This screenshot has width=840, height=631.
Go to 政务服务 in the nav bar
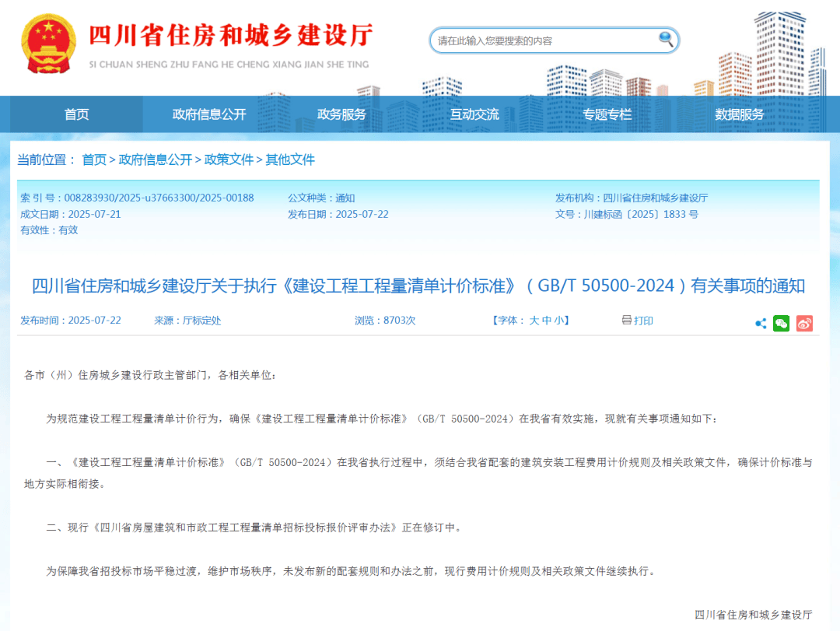click(x=341, y=114)
